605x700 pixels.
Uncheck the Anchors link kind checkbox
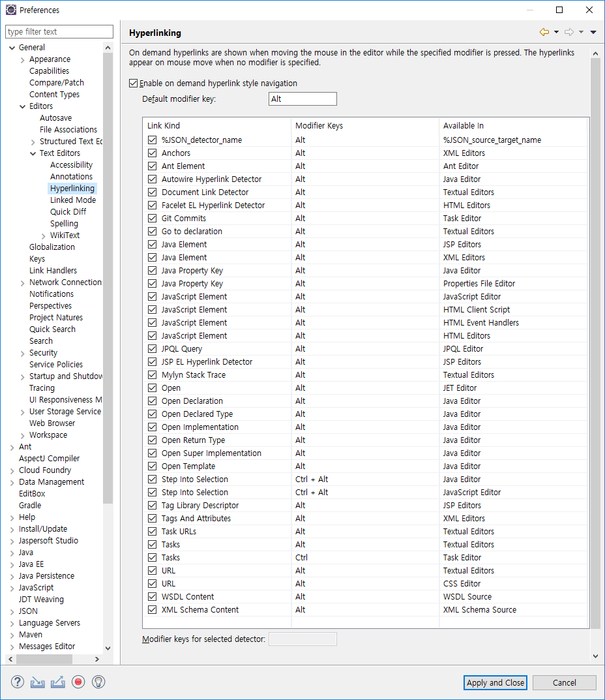(x=152, y=153)
